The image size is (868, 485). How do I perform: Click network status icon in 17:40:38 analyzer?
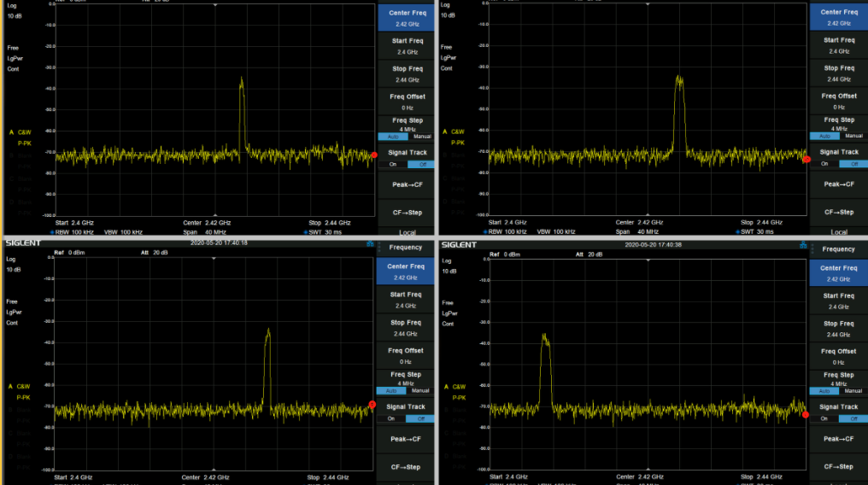803,245
